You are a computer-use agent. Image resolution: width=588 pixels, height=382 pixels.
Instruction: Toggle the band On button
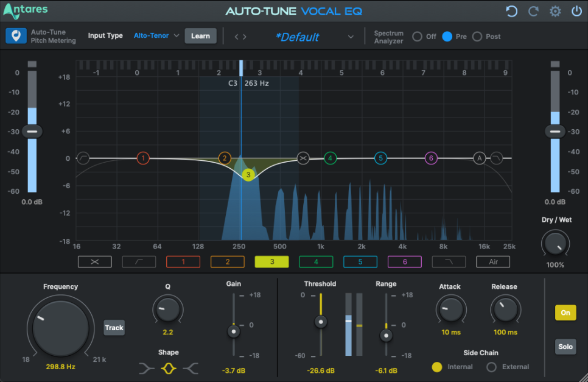pyautogui.click(x=565, y=313)
